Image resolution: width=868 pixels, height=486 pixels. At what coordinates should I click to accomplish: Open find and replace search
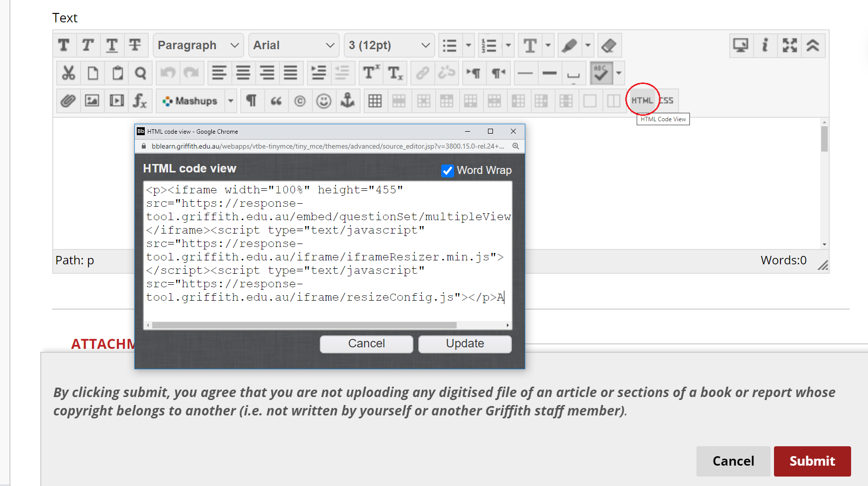click(x=141, y=74)
